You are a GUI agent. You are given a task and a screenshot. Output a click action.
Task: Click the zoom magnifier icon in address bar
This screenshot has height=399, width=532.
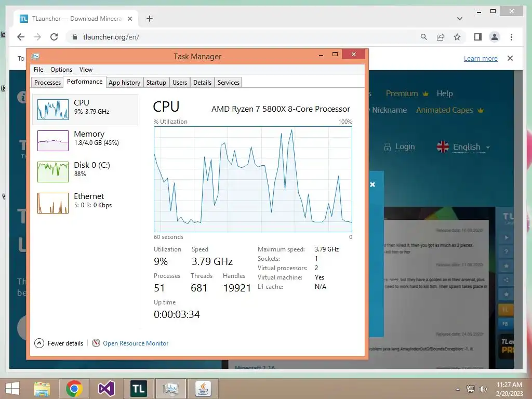pyautogui.click(x=424, y=37)
